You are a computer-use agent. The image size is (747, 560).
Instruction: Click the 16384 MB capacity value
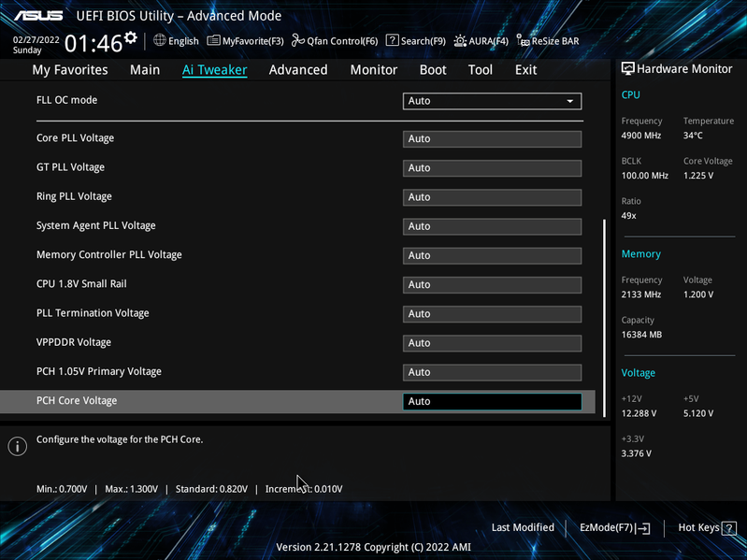pyautogui.click(x=641, y=335)
